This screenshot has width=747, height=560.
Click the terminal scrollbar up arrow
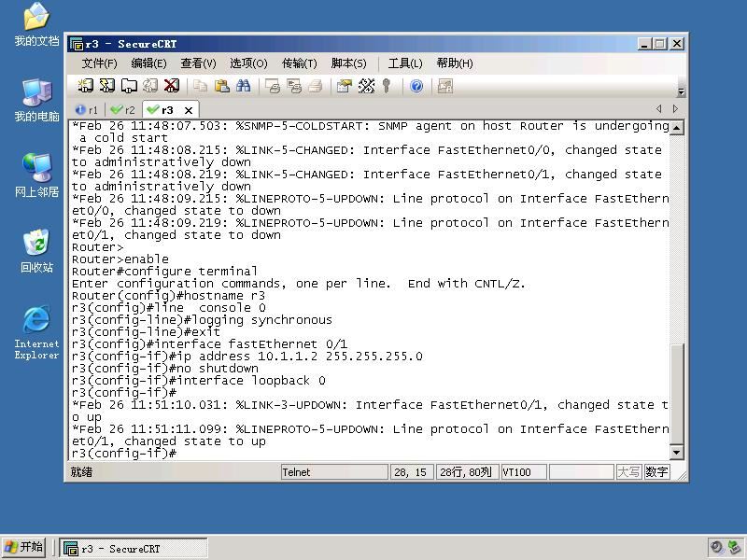pos(676,128)
